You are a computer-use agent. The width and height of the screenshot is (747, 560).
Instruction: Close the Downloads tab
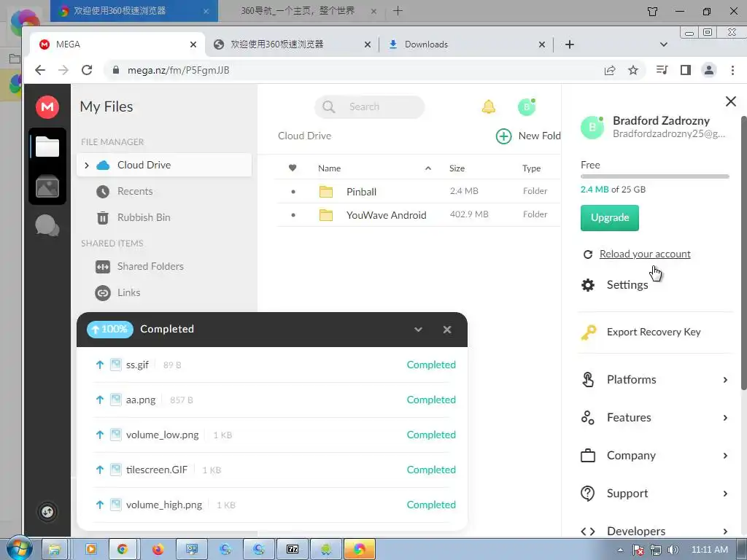click(542, 44)
